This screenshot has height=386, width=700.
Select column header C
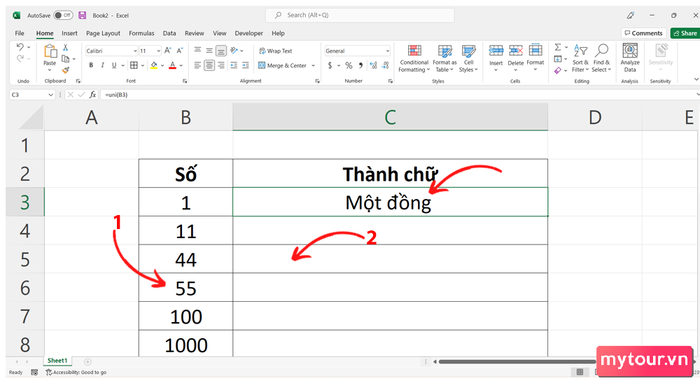point(390,117)
